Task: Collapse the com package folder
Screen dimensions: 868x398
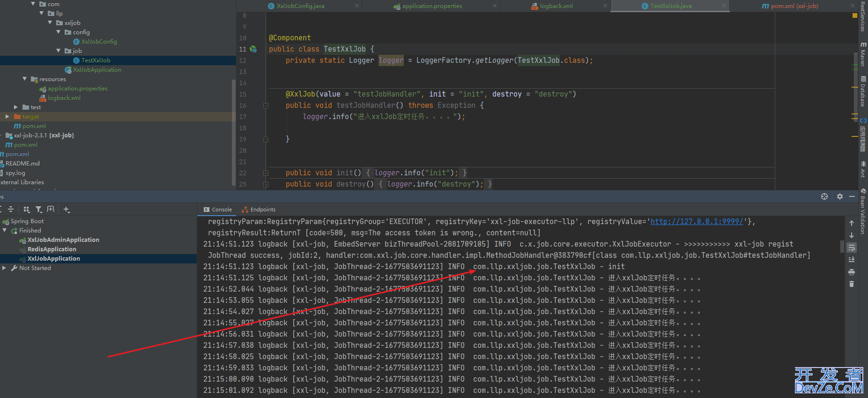Action: pyautogui.click(x=33, y=4)
